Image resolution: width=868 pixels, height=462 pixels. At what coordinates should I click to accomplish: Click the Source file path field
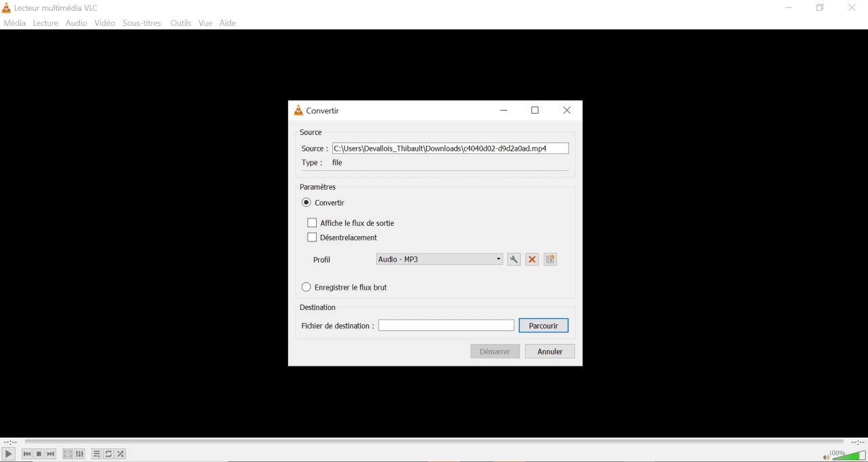click(x=450, y=148)
